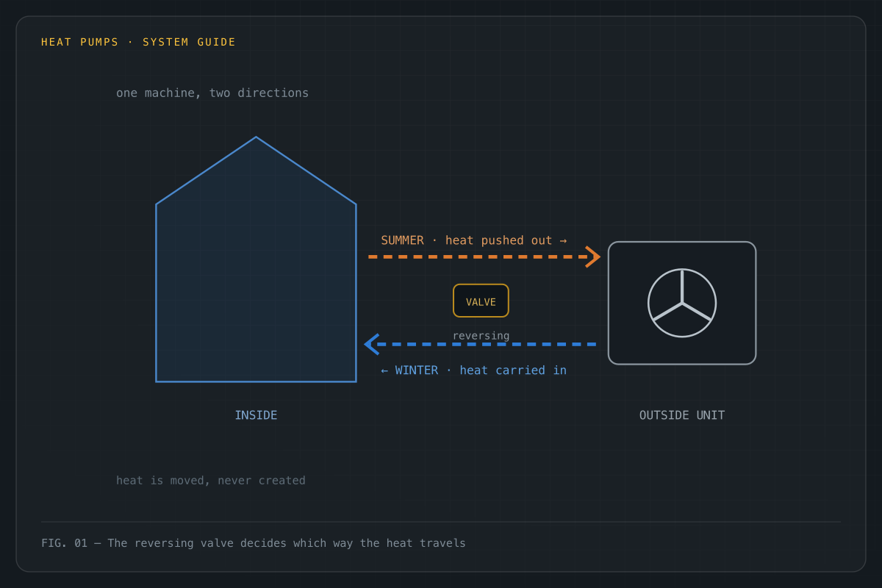Click the blue winter arrowhead

point(372,344)
